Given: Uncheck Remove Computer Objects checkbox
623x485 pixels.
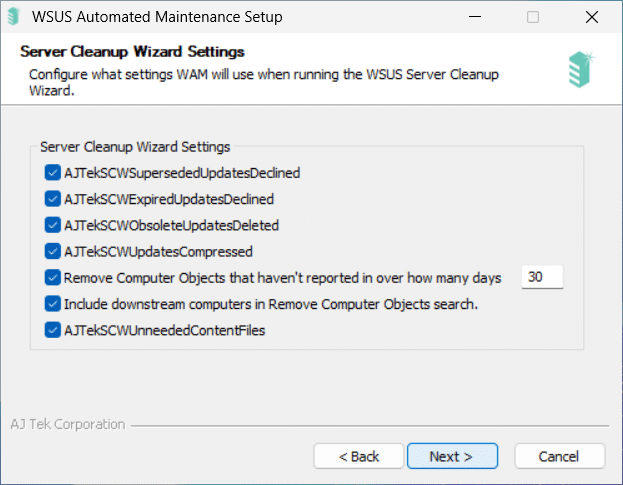Looking at the screenshot, I should tap(52, 278).
